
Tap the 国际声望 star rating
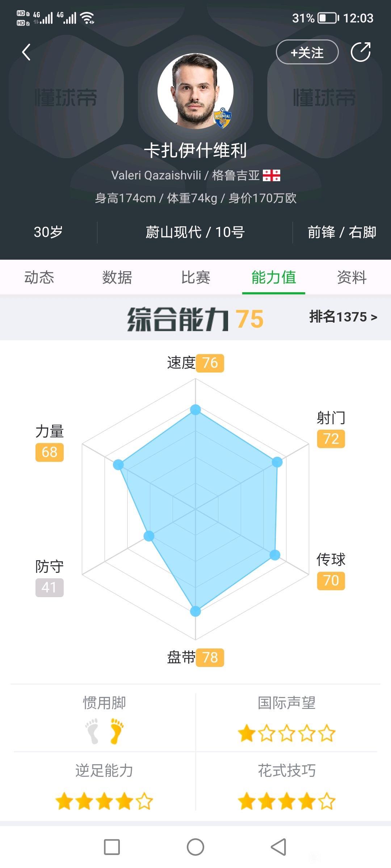[287, 733]
